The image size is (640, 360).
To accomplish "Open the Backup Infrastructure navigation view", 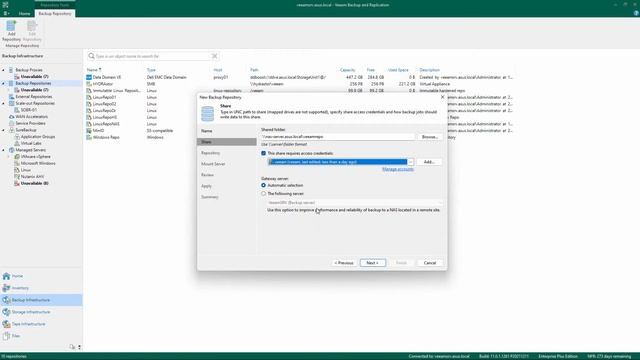I will (41, 300).
